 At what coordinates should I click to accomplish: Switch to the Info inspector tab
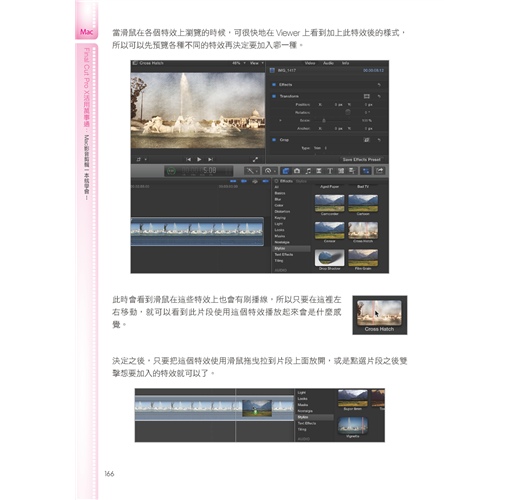345,63
